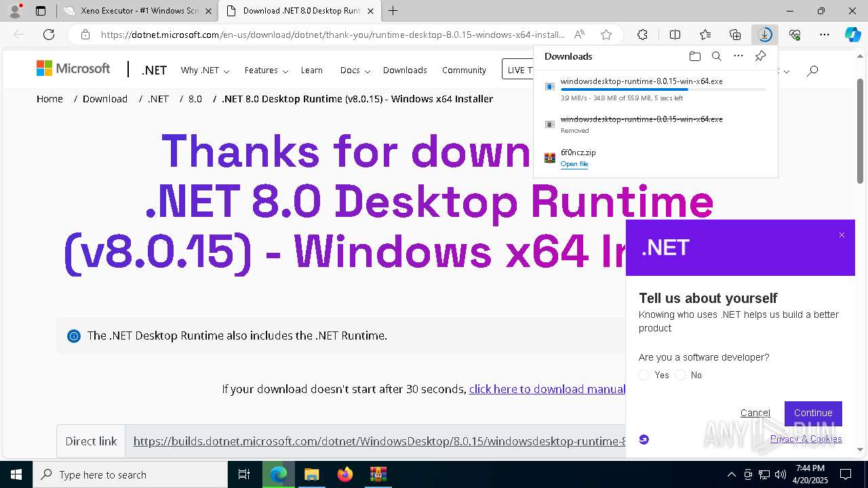Screen dimensions: 868x488
Task: Click removed windowsdesktop-runtime download entry
Action: [655, 124]
